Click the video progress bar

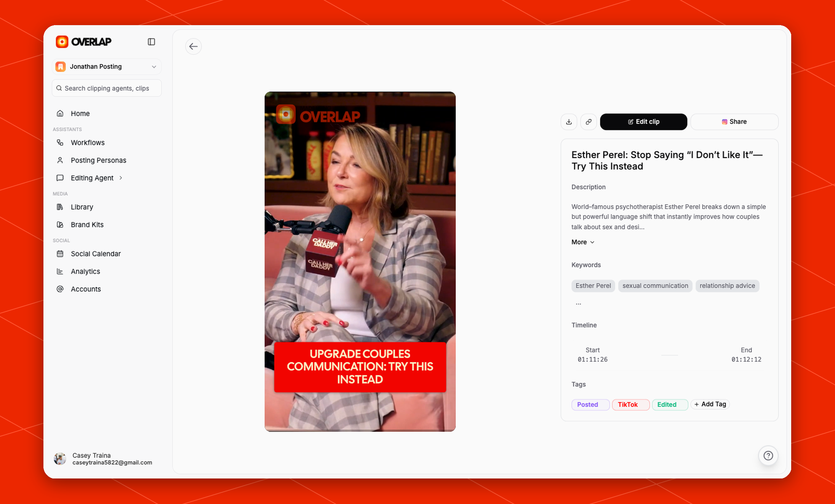(x=360, y=430)
